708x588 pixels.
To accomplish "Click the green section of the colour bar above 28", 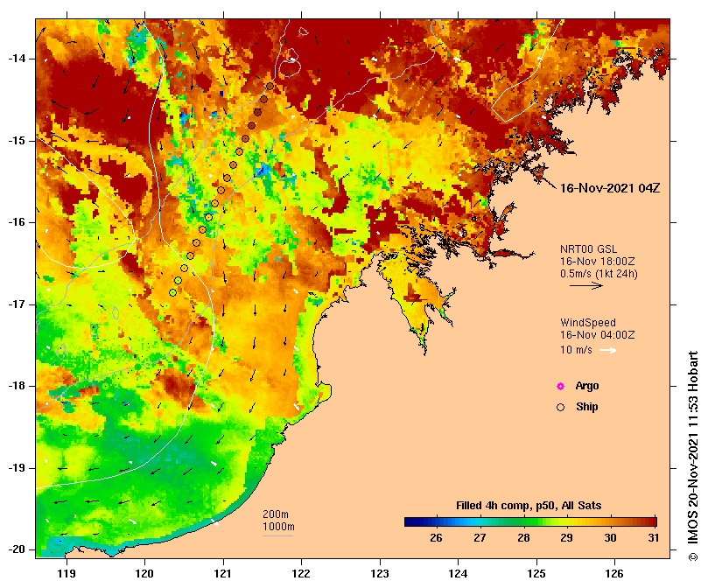I will [x=523, y=522].
